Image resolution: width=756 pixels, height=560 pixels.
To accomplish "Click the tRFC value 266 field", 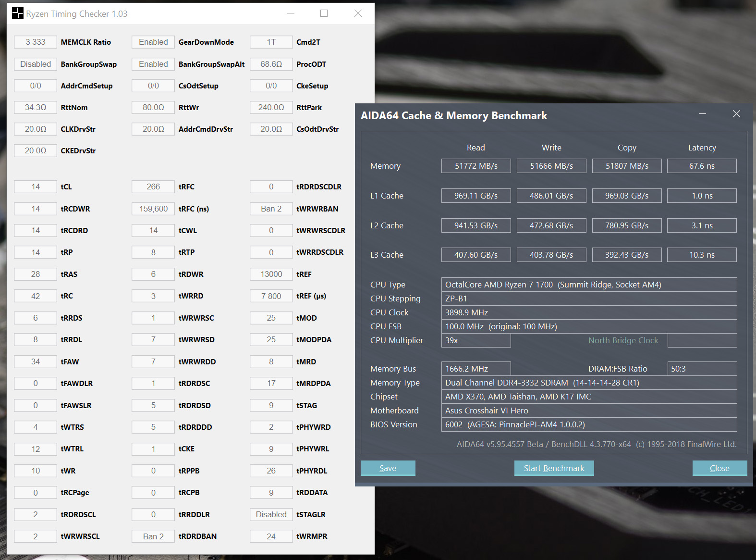I will point(153,187).
